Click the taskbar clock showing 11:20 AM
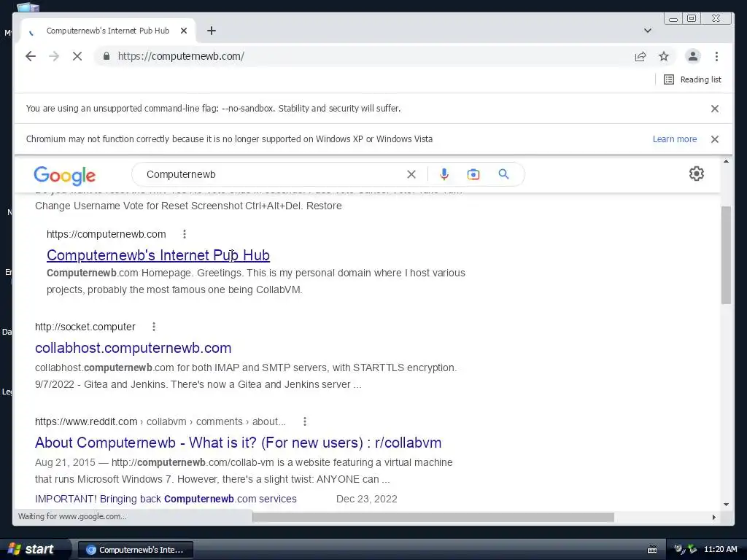The height and width of the screenshot is (560, 747). click(x=720, y=550)
